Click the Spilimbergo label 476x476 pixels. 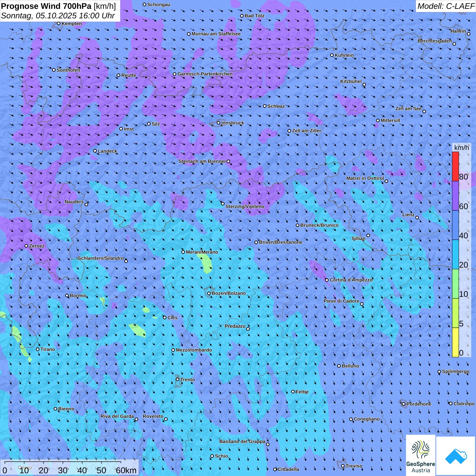[456, 371]
